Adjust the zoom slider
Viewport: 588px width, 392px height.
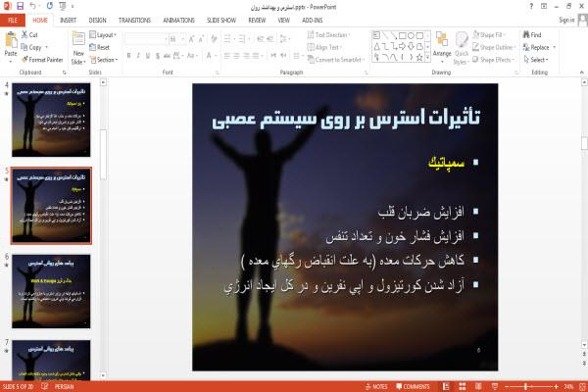click(x=525, y=387)
